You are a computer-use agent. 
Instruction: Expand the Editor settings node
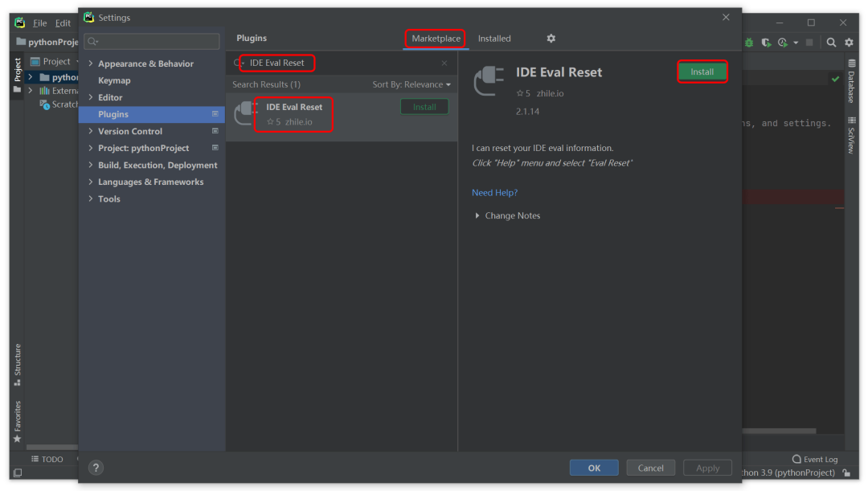pyautogui.click(x=91, y=97)
